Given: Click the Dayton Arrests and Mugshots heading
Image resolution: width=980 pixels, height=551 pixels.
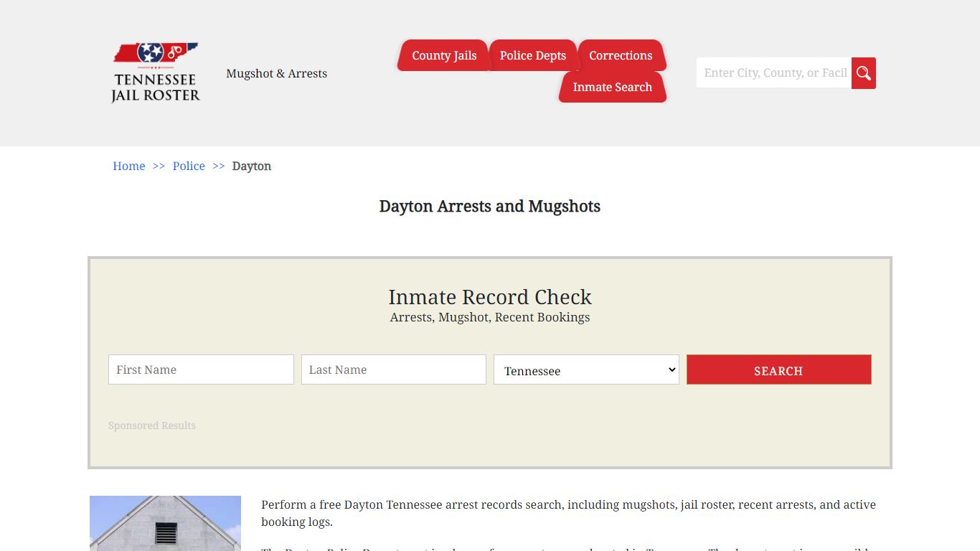Looking at the screenshot, I should pos(490,207).
